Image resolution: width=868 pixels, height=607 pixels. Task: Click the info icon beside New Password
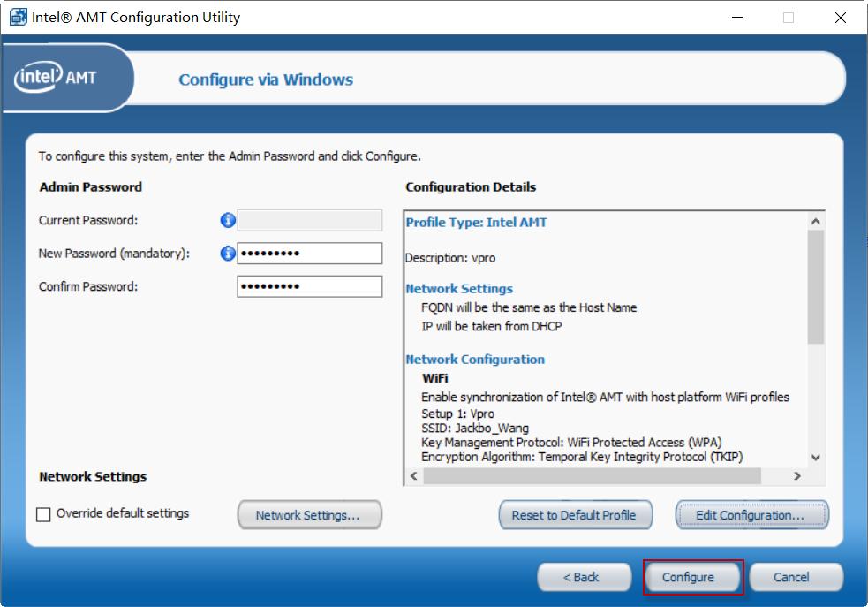(228, 254)
